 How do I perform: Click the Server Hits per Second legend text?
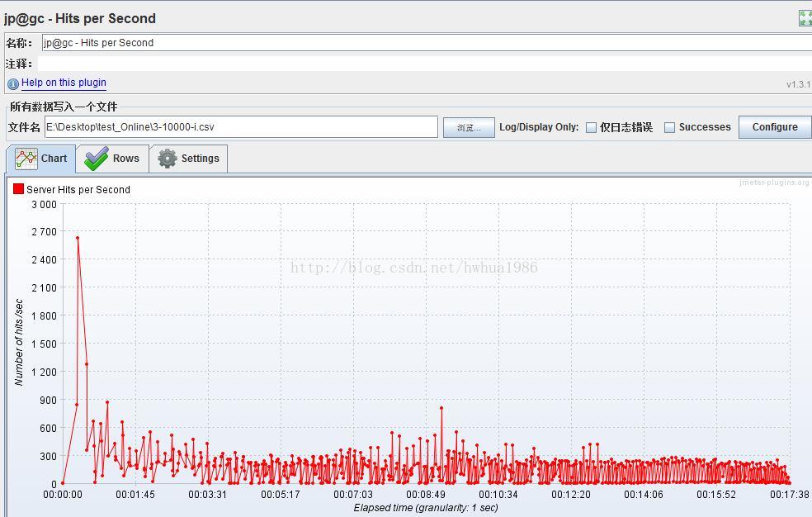coord(78,190)
